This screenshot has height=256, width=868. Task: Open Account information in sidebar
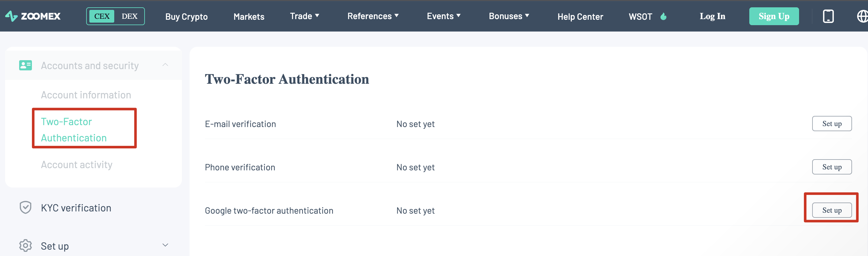pos(86,95)
